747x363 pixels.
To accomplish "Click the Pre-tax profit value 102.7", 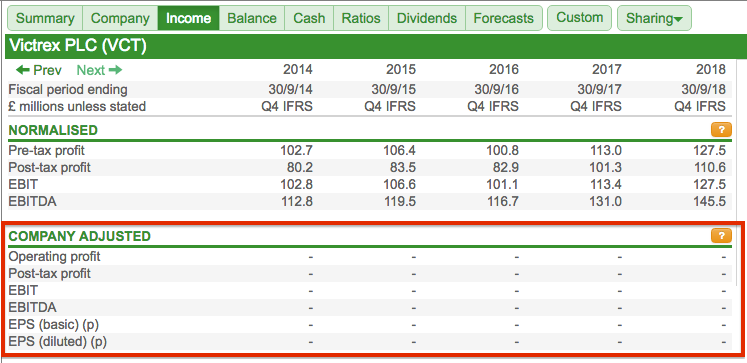I will coord(297,151).
